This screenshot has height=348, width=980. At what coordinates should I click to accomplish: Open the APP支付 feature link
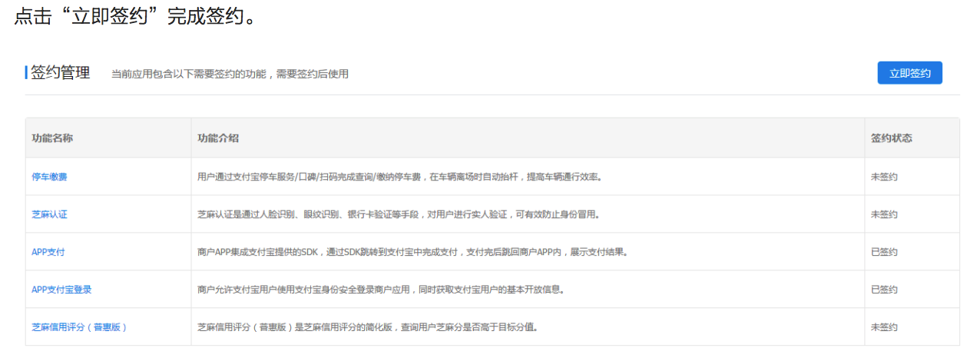pos(48,252)
